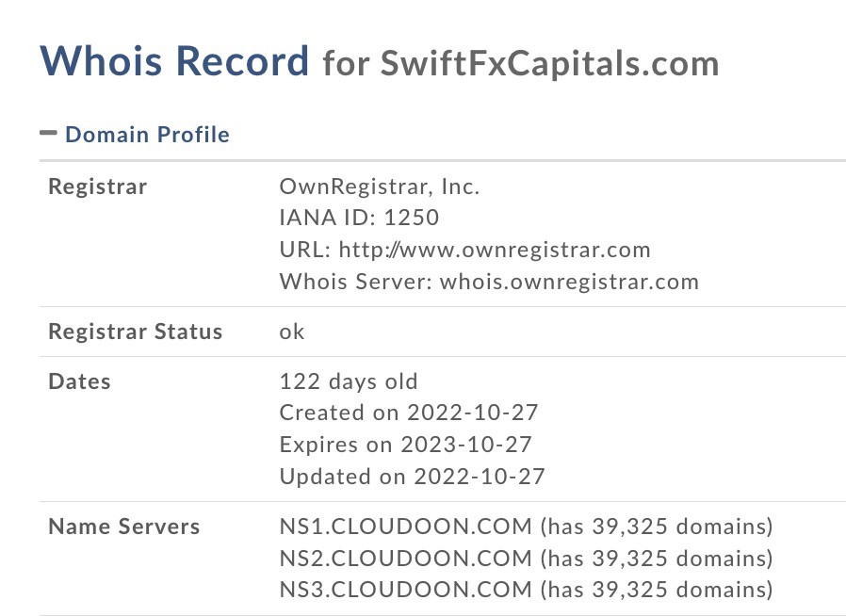Click 'Created on 2022-10-27' line
The image size is (846, 616).
[x=409, y=413]
